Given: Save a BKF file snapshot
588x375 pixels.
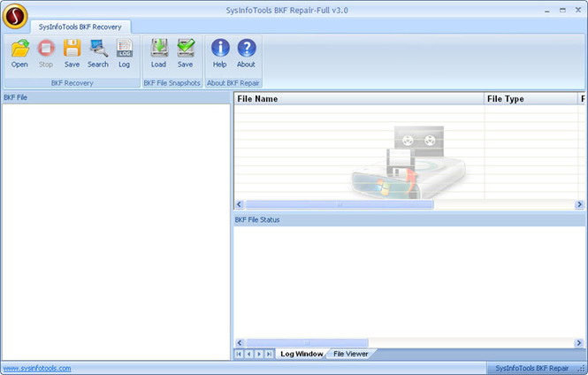Looking at the screenshot, I should tap(186, 54).
